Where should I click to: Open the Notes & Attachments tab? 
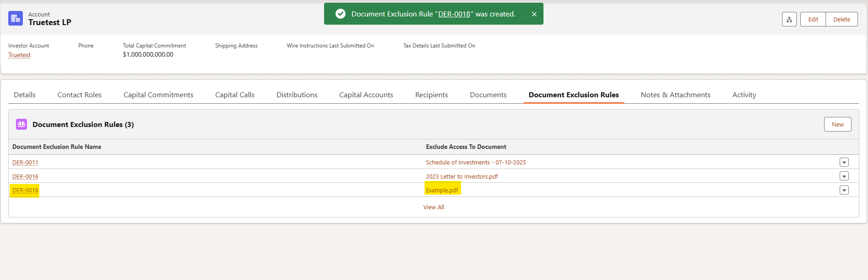[676, 95]
